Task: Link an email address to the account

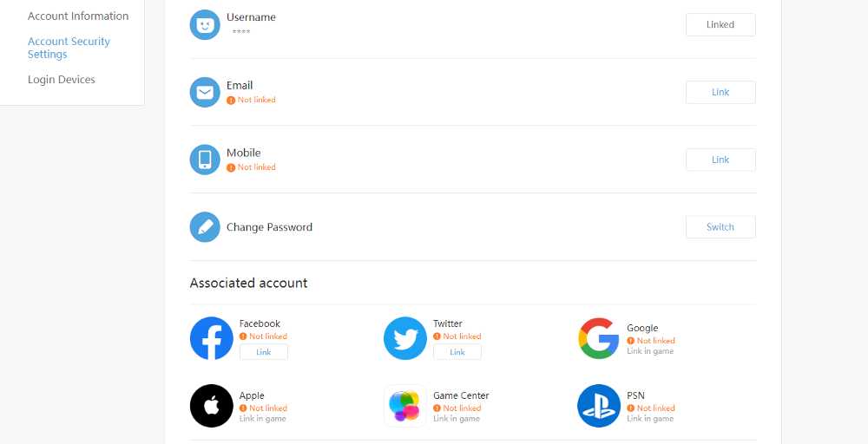Action: click(x=720, y=92)
